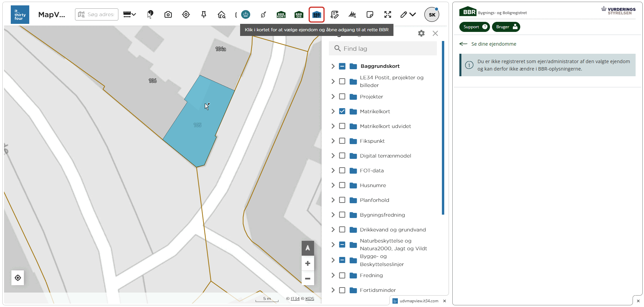Toggle the Baggrundskort layer checkbox
This screenshot has height=307, width=644.
point(342,66)
